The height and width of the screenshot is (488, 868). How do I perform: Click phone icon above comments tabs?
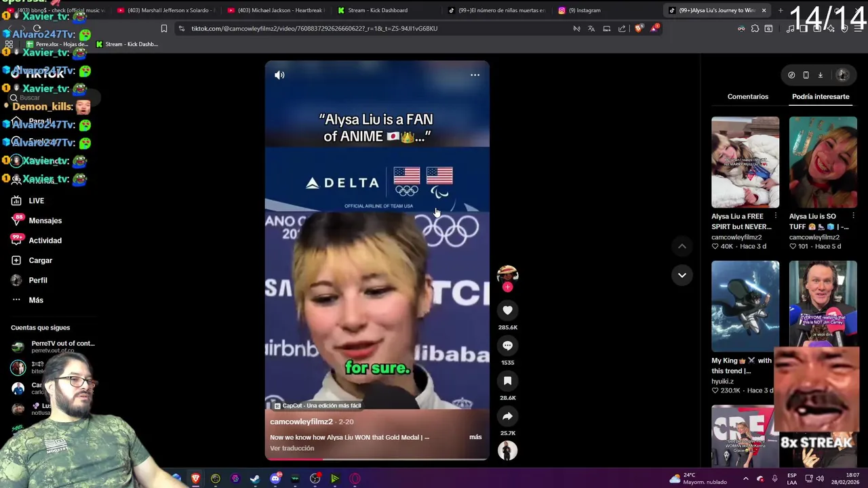point(806,75)
